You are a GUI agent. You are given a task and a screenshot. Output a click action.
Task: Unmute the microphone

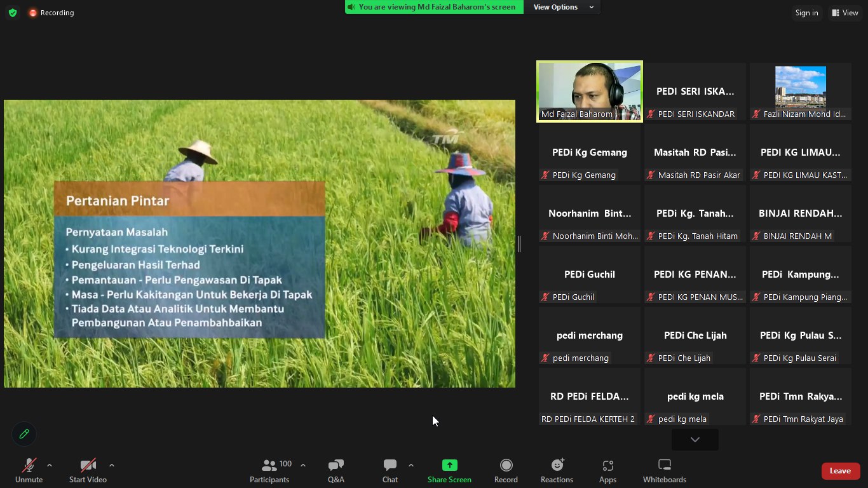click(x=29, y=471)
